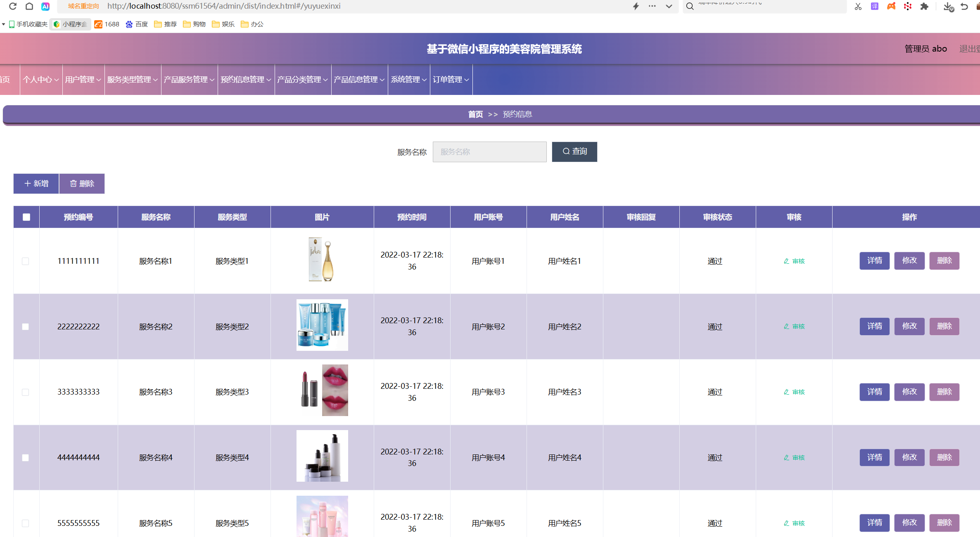The height and width of the screenshot is (537, 980).
Task: Expand the 产品信息管理 menu
Action: coord(360,80)
